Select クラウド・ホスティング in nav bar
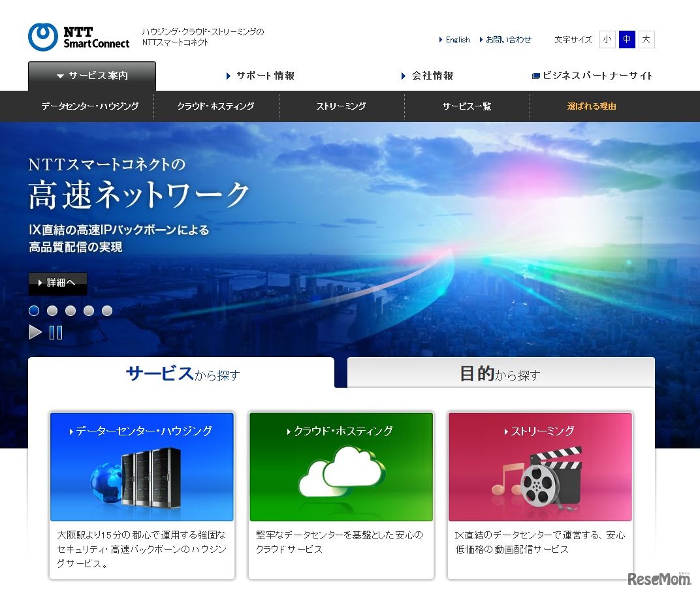 [216, 106]
